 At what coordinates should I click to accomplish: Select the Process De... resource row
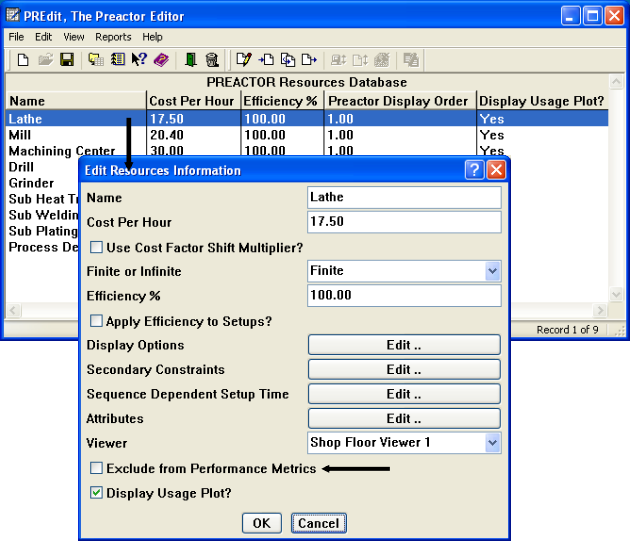pos(43,247)
